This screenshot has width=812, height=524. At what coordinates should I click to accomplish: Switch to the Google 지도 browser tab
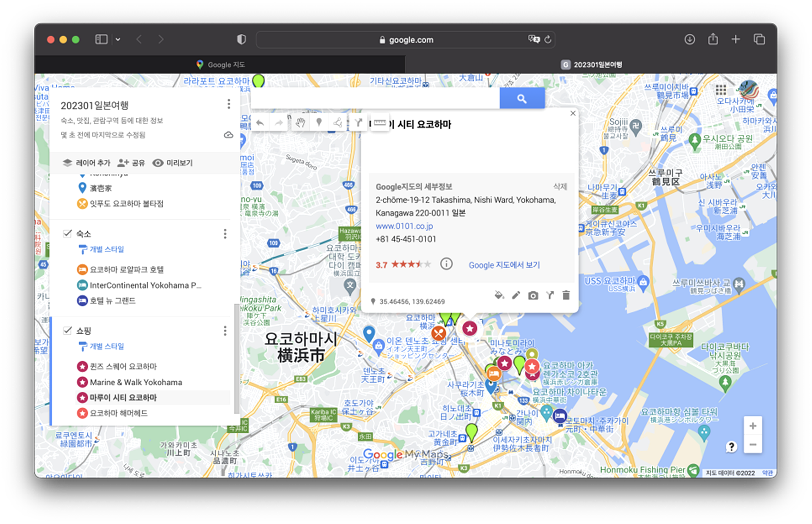pos(220,64)
